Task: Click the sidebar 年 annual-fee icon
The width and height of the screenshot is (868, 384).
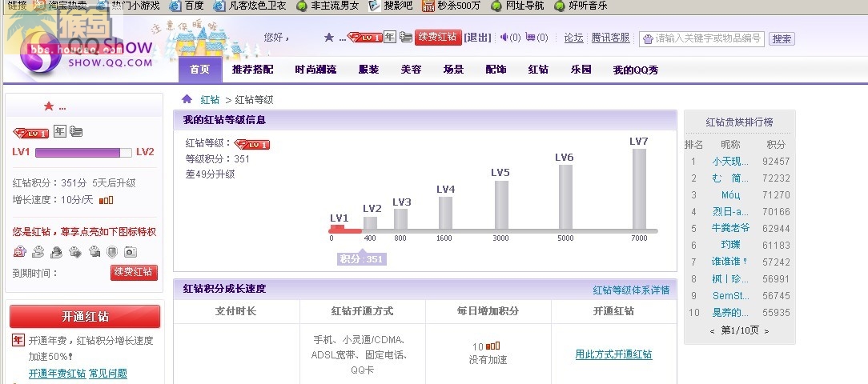Action: [60, 132]
